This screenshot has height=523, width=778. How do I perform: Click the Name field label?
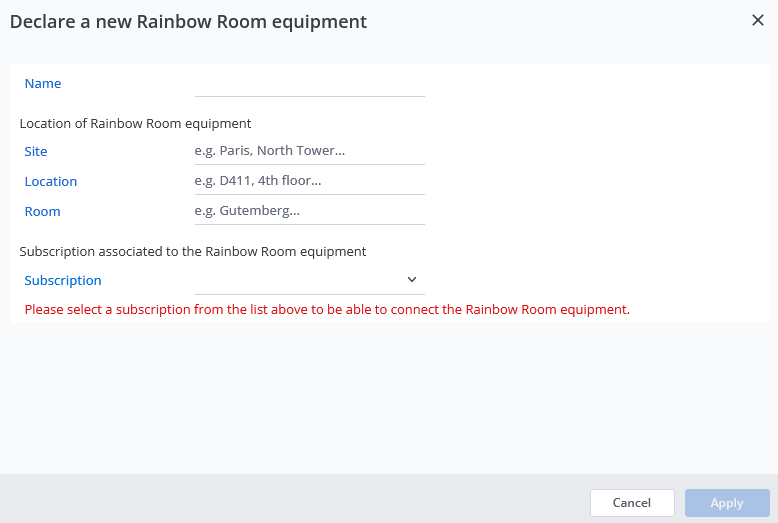pyautogui.click(x=43, y=84)
